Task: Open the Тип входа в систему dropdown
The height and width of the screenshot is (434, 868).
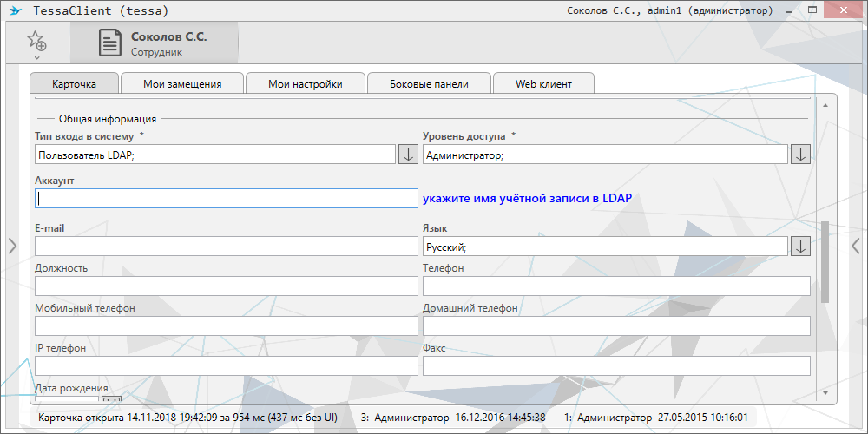Action: click(408, 155)
